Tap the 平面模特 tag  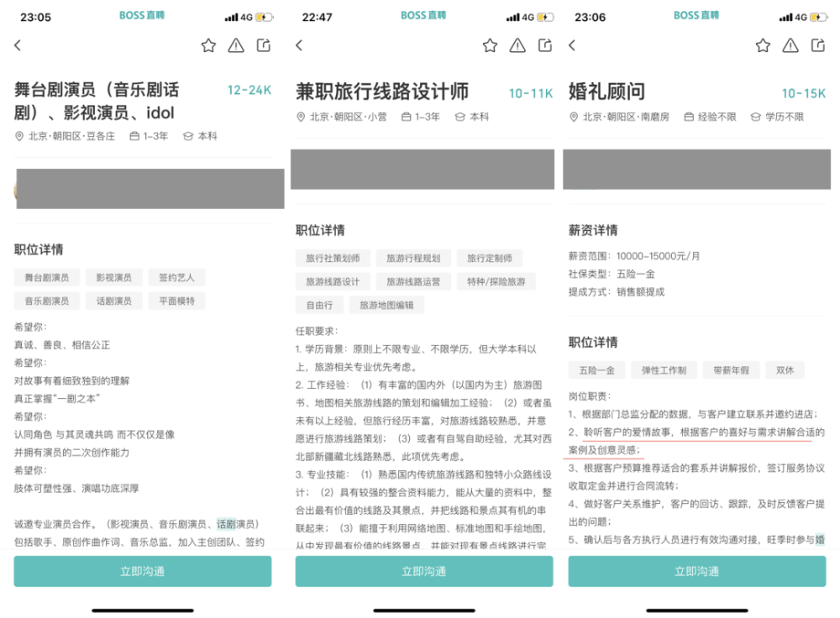click(177, 301)
